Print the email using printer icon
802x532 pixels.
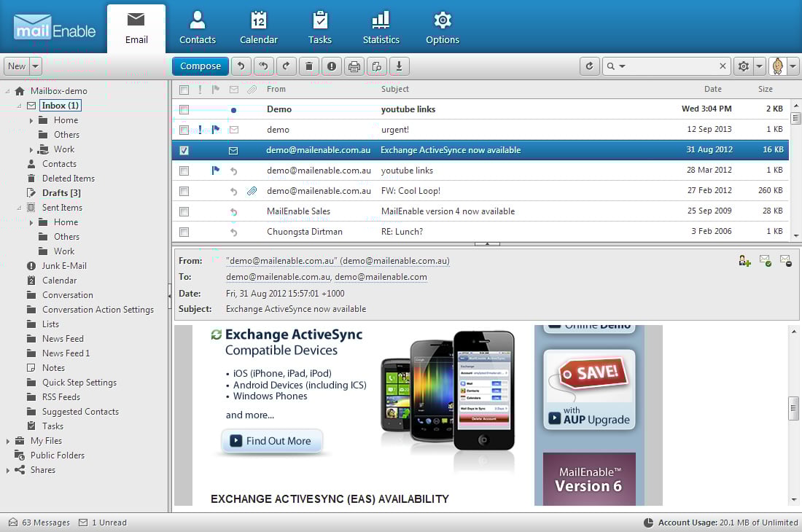pos(354,66)
